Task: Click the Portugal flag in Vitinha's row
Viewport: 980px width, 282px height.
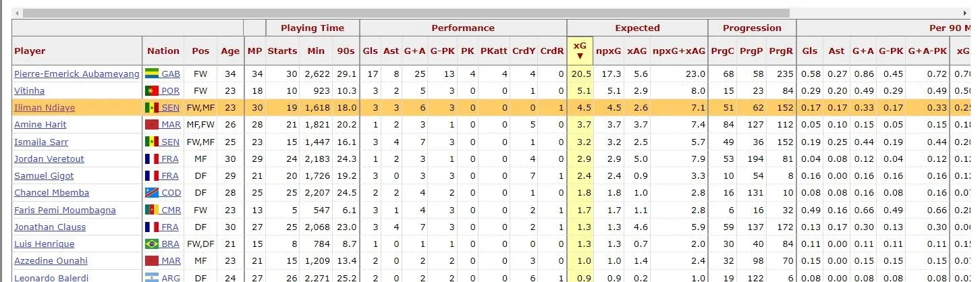Action: (x=151, y=90)
